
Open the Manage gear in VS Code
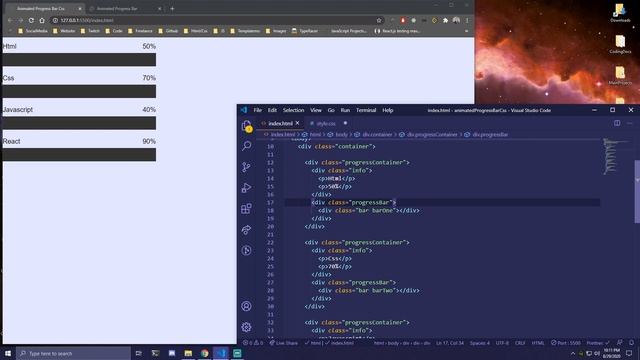(x=247, y=327)
